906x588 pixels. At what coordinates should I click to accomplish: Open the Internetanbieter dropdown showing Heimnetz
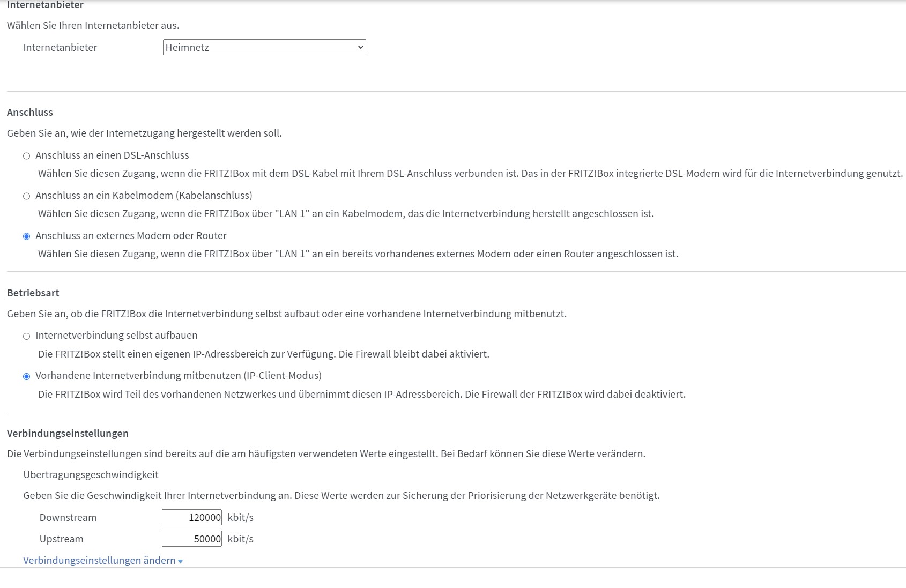coord(264,47)
